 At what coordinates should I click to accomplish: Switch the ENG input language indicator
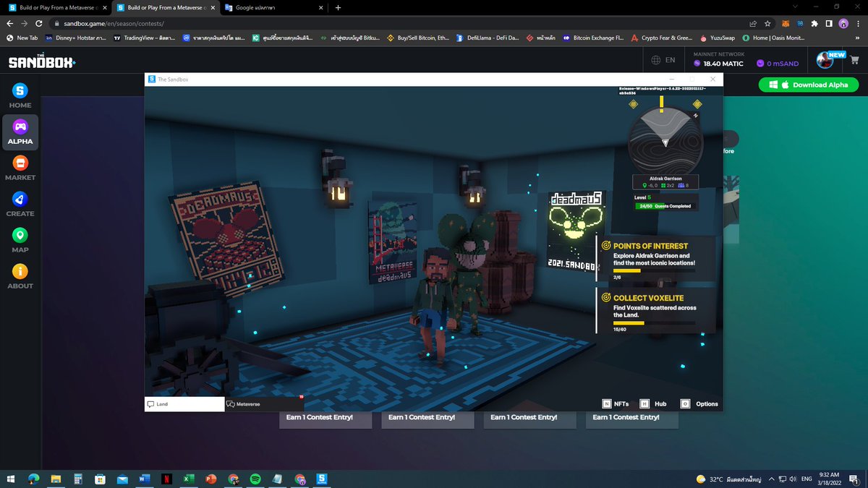point(808,479)
